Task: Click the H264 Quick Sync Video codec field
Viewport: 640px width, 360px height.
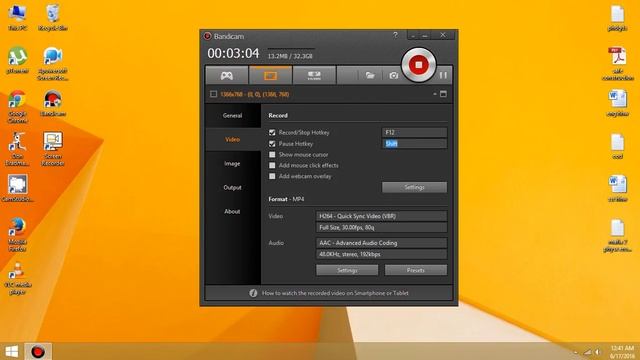Action: pyautogui.click(x=381, y=216)
